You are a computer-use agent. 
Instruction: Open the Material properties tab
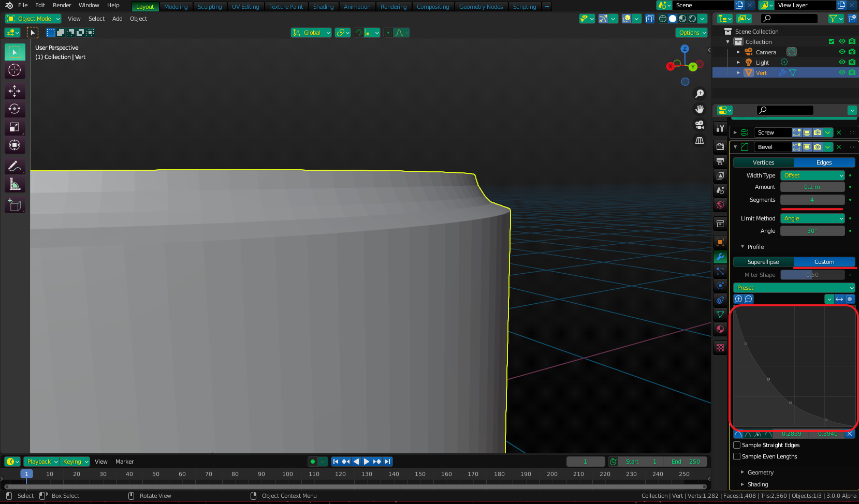(x=720, y=329)
